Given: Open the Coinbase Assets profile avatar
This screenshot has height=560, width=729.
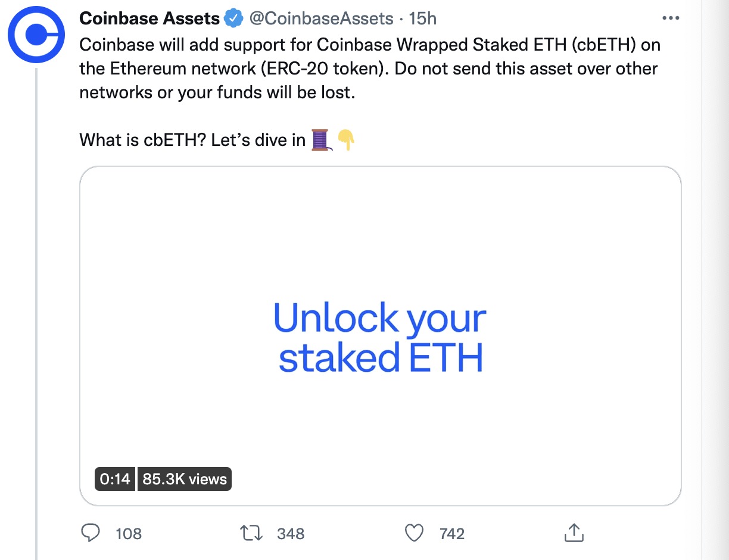Looking at the screenshot, I should [x=36, y=35].
